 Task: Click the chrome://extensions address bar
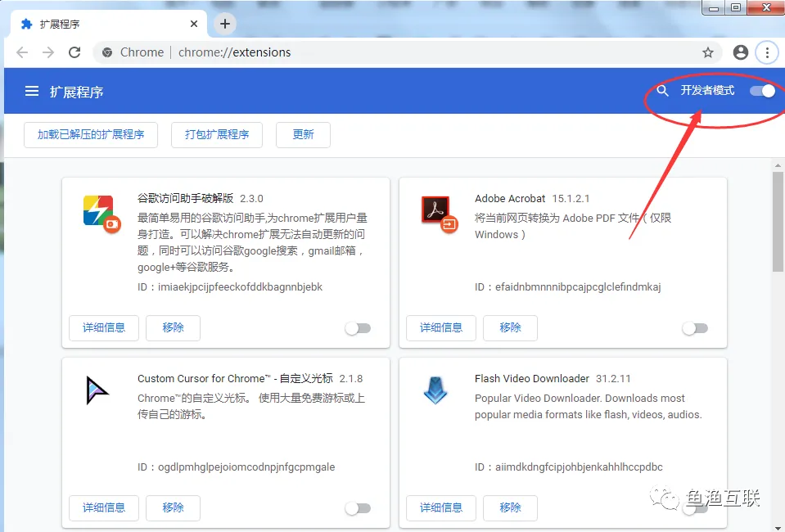(407, 52)
